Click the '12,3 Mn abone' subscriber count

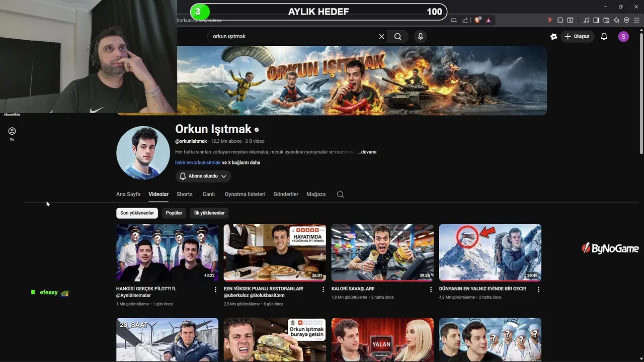(x=226, y=141)
